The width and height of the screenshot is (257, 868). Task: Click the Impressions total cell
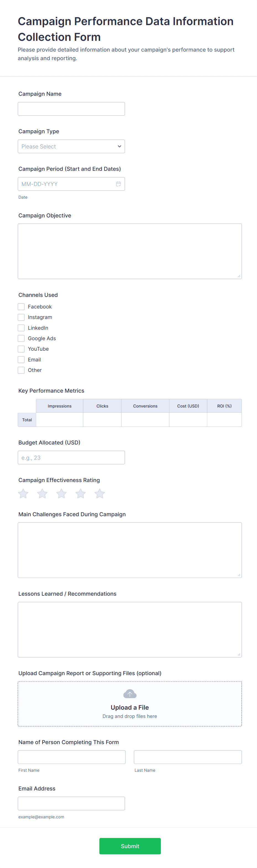coord(59,420)
